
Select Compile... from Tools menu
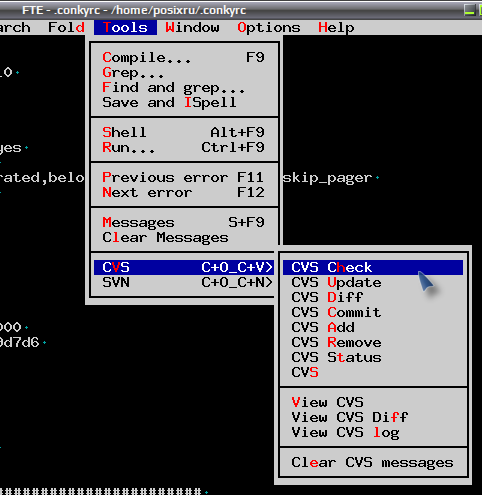point(184,57)
